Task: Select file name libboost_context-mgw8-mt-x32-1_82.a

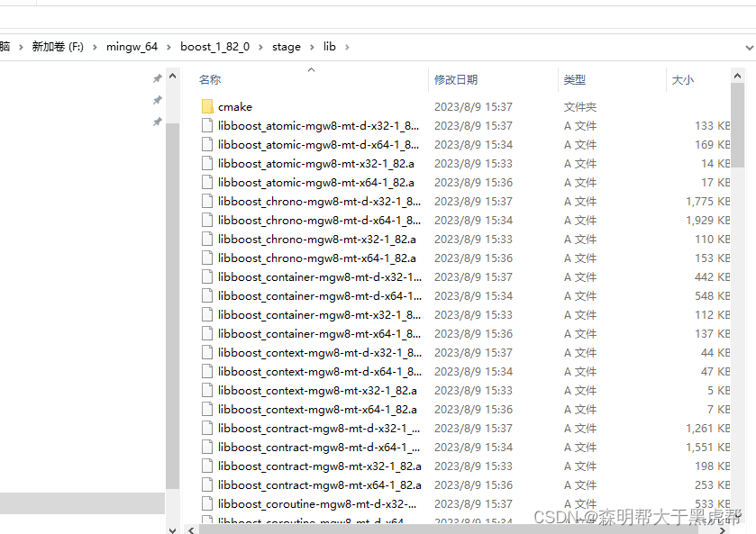Action: [x=317, y=391]
